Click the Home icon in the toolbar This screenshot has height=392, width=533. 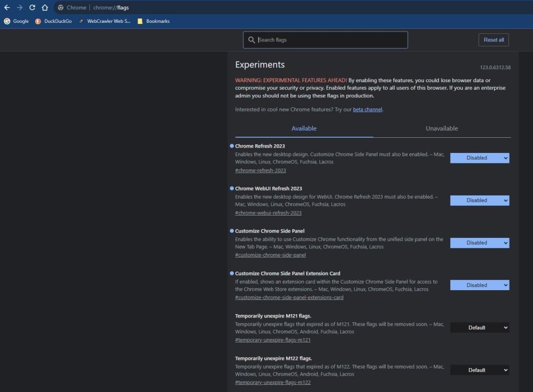coord(45,8)
